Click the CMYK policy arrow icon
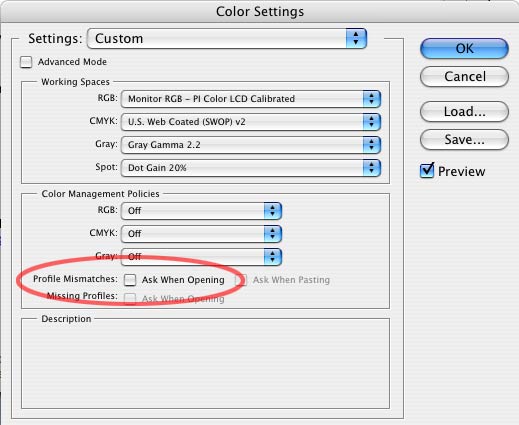519x425 pixels. pos(273,234)
